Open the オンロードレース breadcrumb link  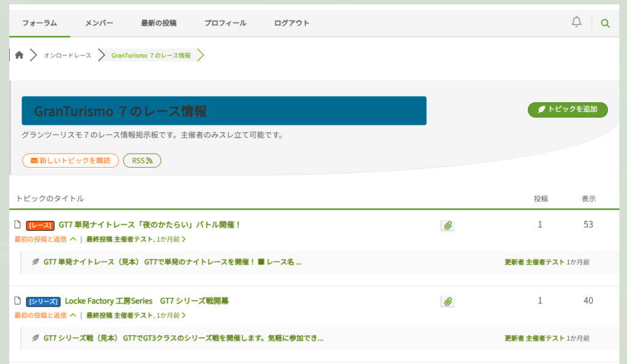click(x=67, y=56)
